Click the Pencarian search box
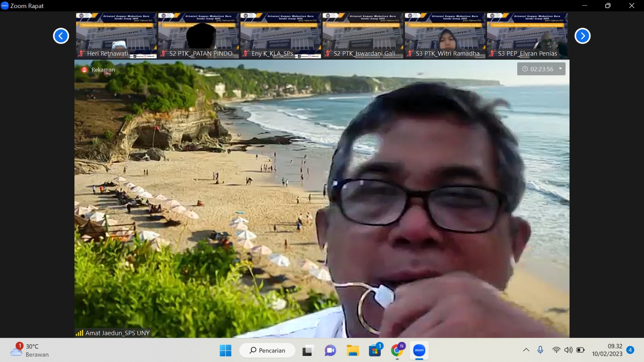Image resolution: width=644 pixels, height=362 pixels. point(267,350)
